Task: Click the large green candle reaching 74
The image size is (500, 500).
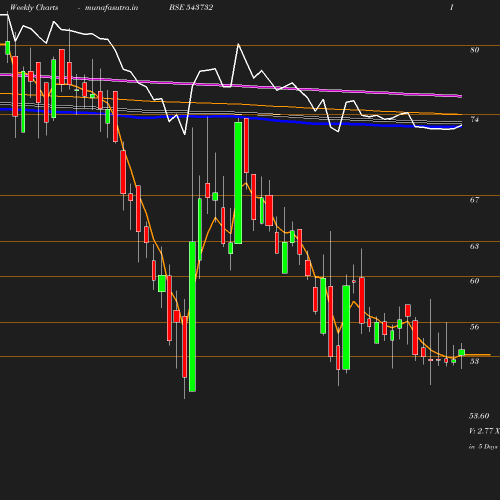Action: tap(238, 183)
